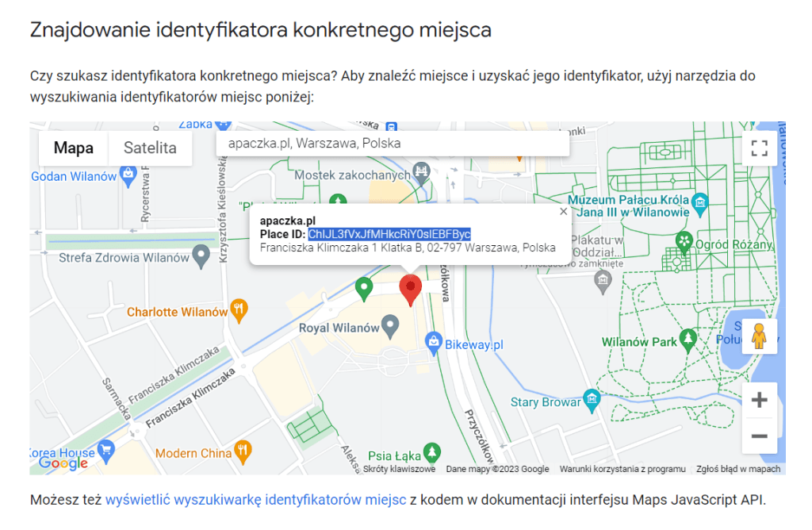Zoom out with the minus button
This screenshot has height=530, width=812.
click(759, 436)
